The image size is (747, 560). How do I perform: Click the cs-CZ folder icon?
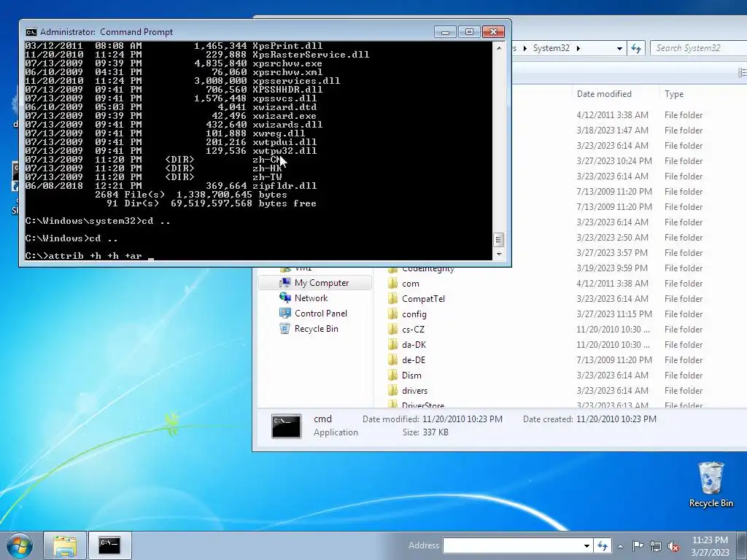click(393, 330)
